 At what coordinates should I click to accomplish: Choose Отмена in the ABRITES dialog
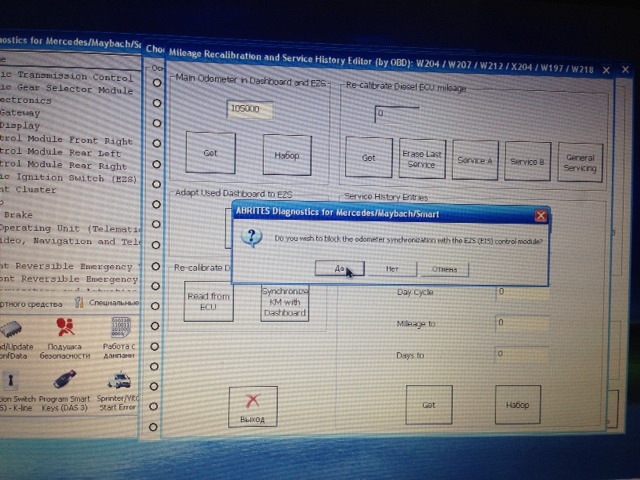pos(444,269)
